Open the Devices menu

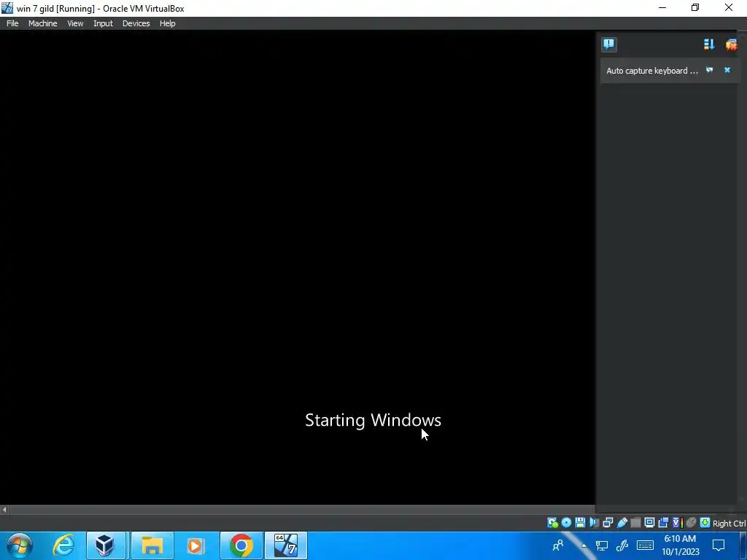pyautogui.click(x=136, y=23)
